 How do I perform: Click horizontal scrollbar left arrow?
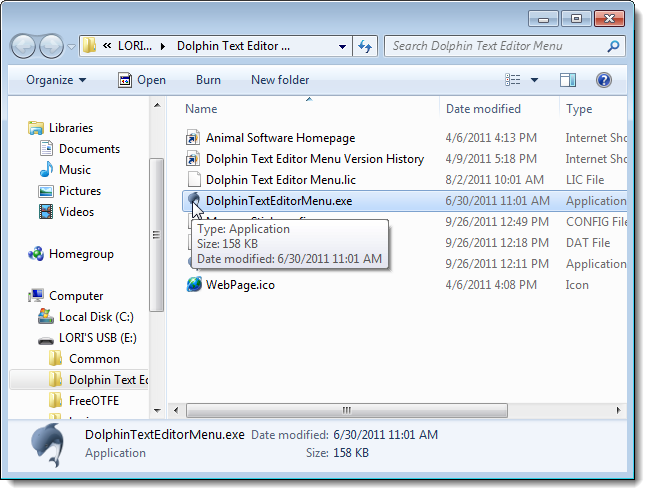[x=176, y=410]
